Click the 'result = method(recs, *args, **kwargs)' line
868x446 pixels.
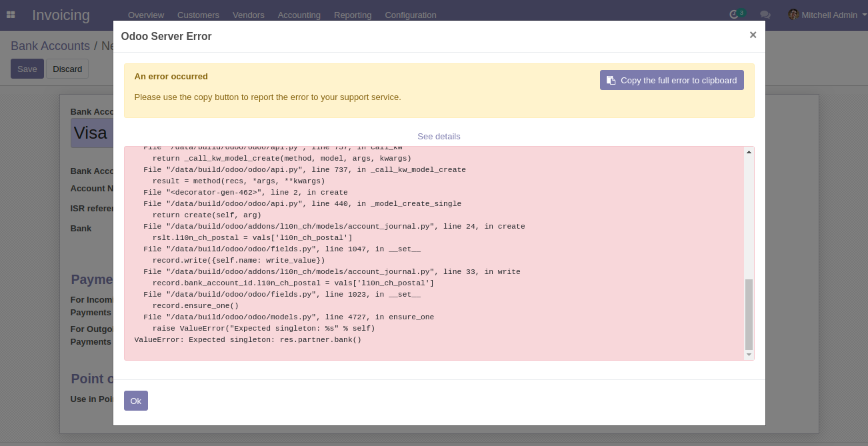239,181
